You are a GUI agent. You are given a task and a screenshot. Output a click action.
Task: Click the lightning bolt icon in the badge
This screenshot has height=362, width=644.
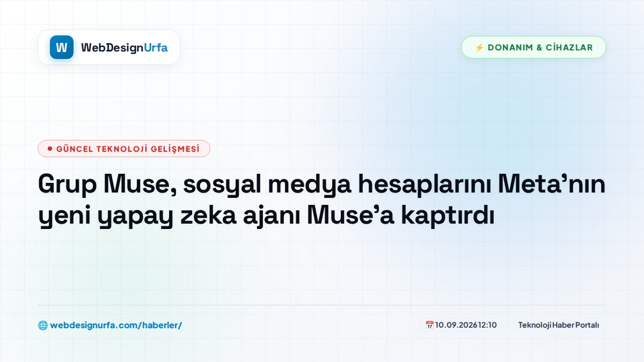479,48
